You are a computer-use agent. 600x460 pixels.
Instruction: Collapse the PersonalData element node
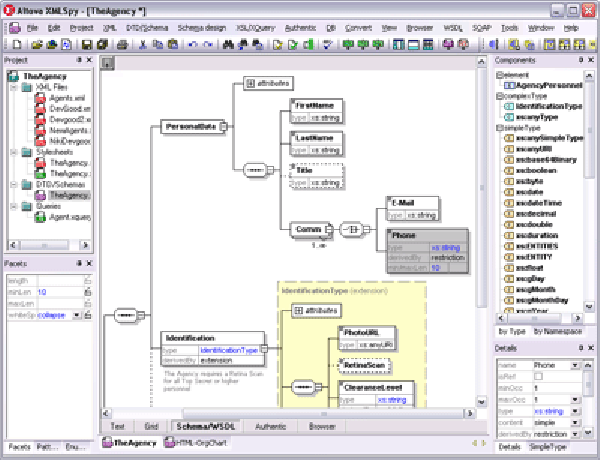point(222,127)
